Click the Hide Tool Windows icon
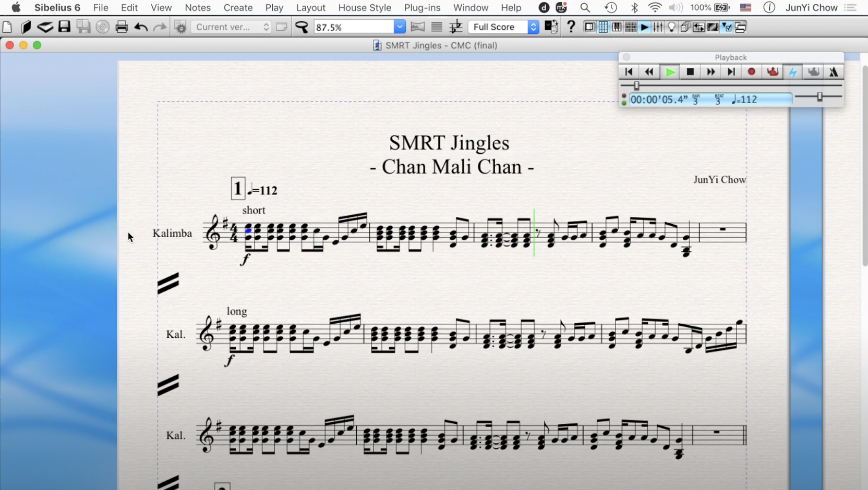 pos(740,27)
